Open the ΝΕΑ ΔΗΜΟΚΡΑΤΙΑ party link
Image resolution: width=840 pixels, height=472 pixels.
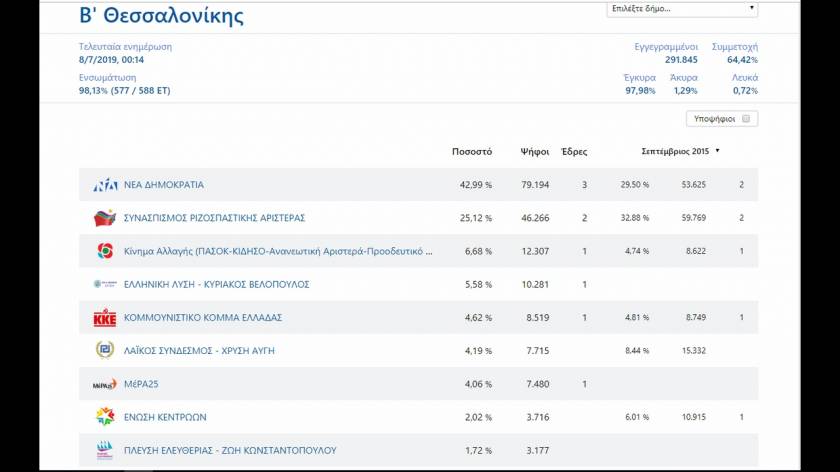pos(164,185)
